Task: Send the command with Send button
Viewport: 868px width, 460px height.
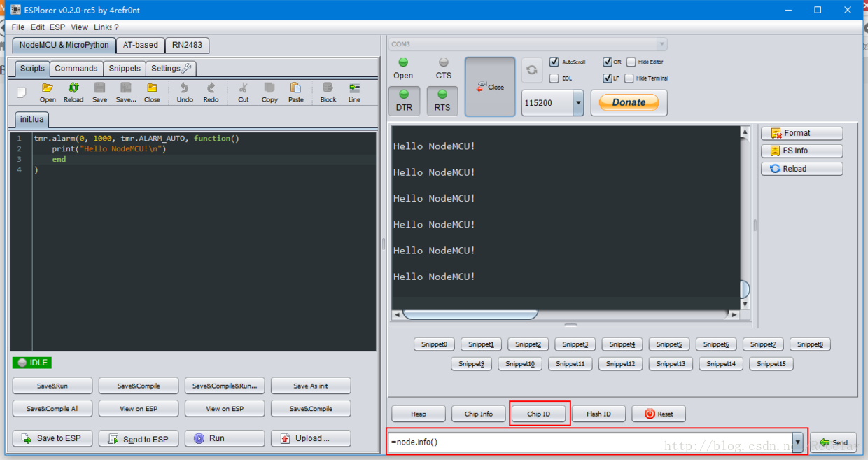Action: click(833, 442)
